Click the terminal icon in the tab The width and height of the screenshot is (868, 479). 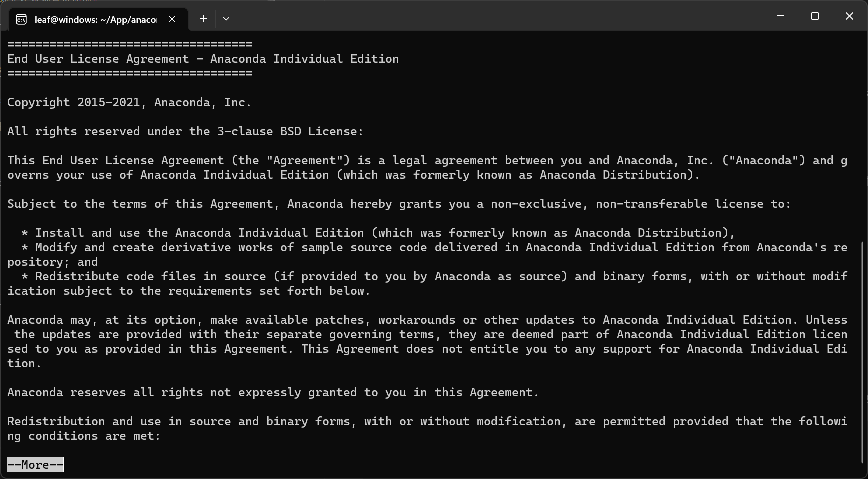(x=21, y=19)
